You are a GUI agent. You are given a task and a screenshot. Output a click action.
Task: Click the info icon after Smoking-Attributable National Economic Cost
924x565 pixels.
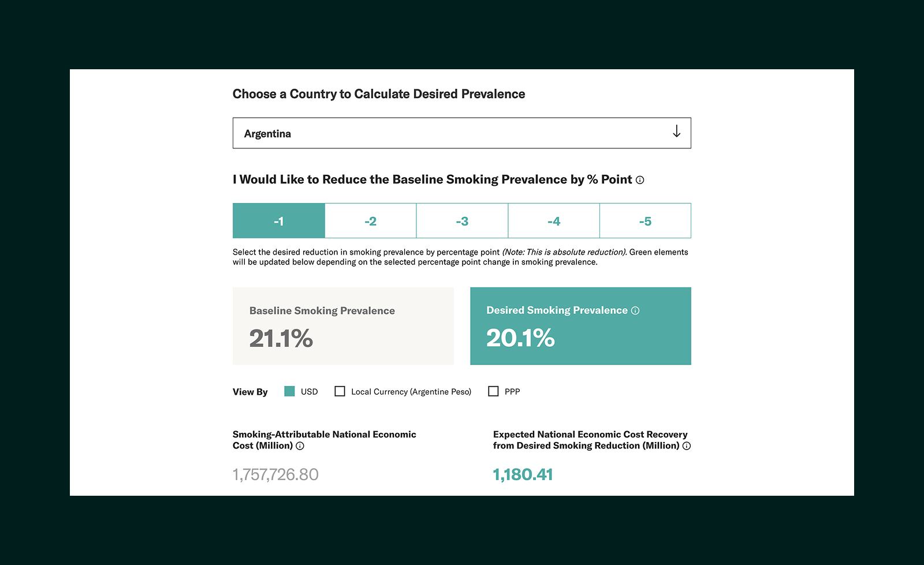click(x=300, y=446)
